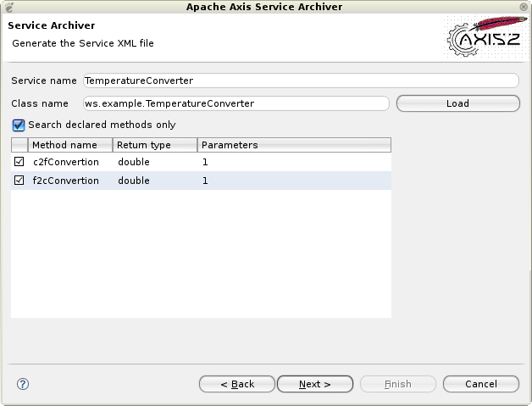
Task: Select the c2fConvertion method name
Action: pyautogui.click(x=66, y=162)
